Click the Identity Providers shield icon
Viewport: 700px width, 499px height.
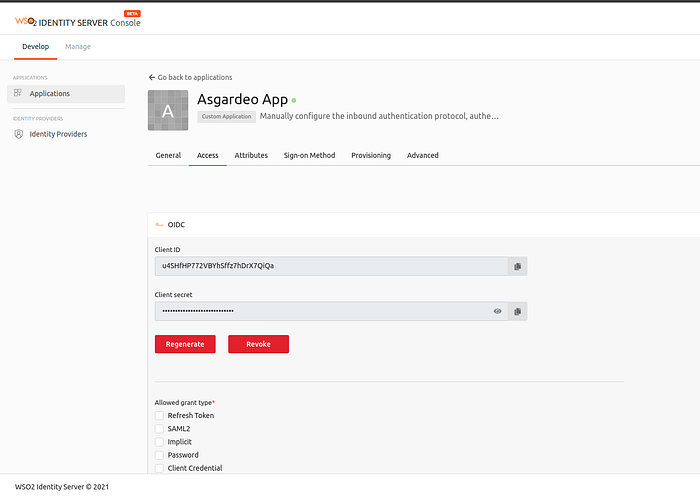[x=18, y=134]
